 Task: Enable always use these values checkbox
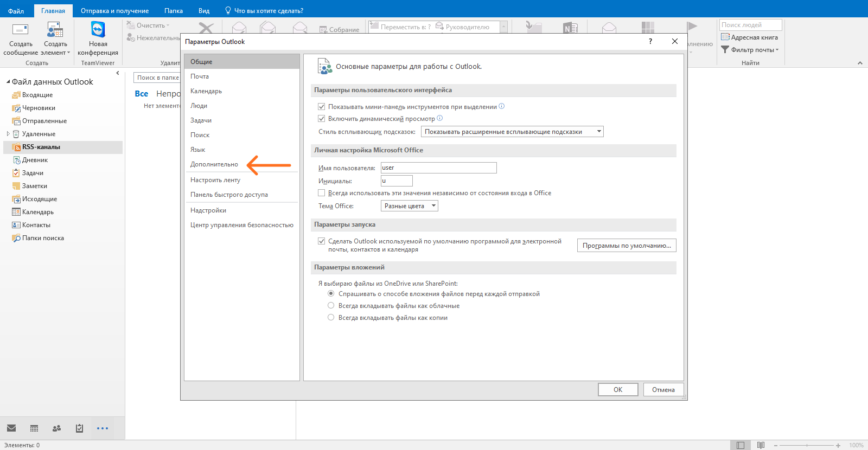[x=322, y=193]
